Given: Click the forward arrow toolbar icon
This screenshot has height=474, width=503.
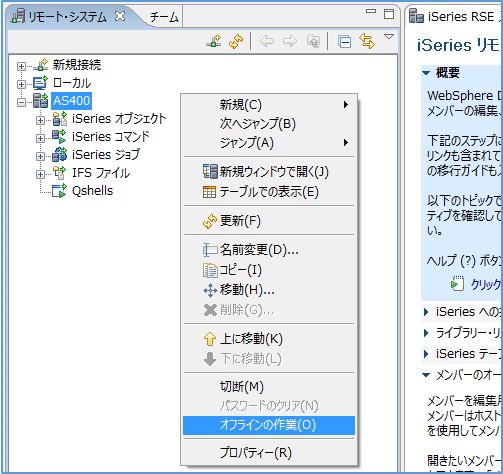Looking at the screenshot, I should pos(289,42).
